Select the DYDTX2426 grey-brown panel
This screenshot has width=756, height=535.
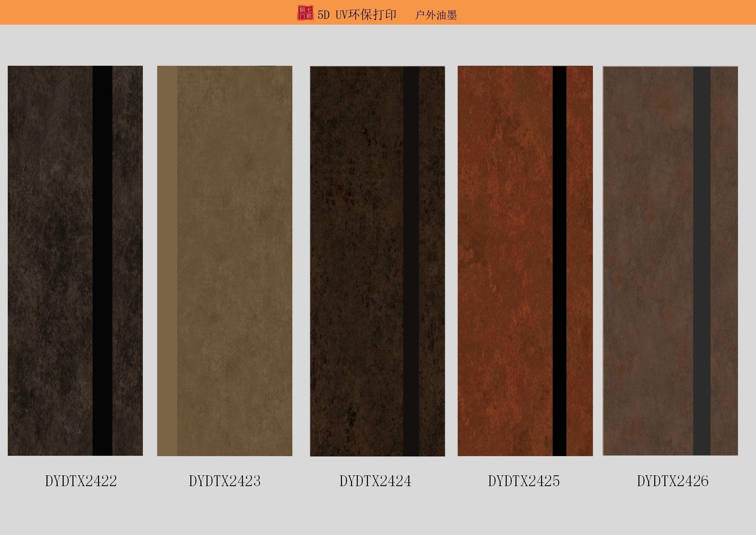648,260
